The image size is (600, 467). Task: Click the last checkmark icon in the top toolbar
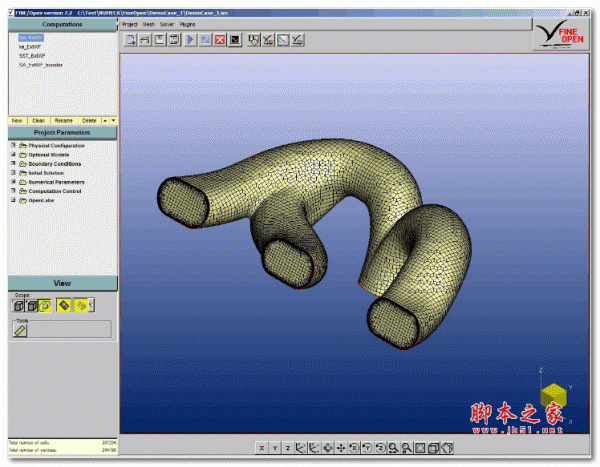tap(298, 39)
